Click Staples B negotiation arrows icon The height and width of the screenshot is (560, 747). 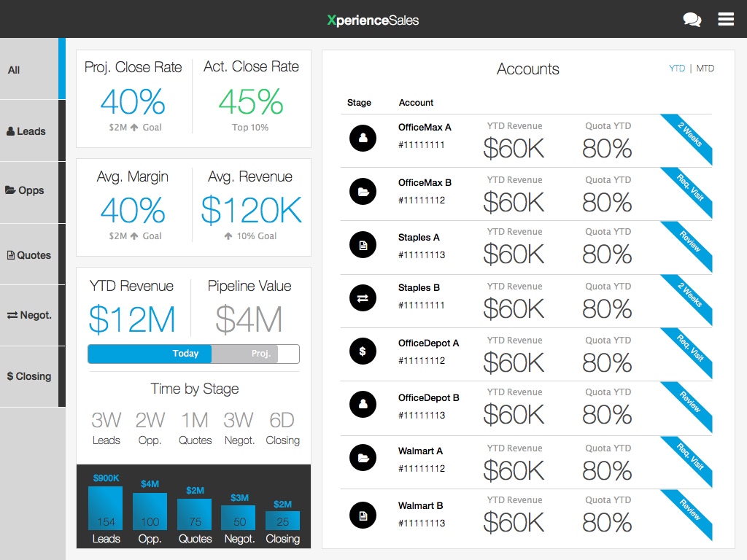pyautogui.click(x=363, y=298)
